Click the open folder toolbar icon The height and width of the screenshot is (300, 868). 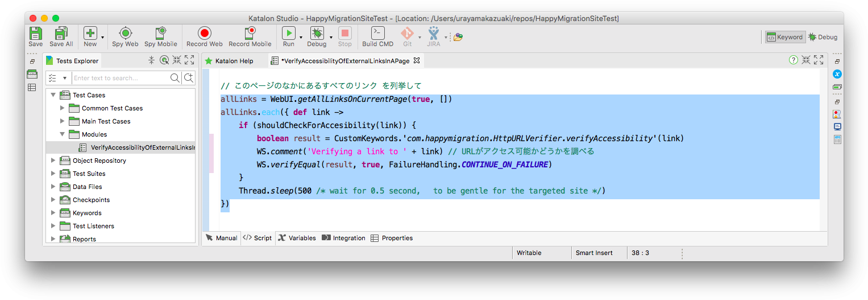click(x=458, y=37)
